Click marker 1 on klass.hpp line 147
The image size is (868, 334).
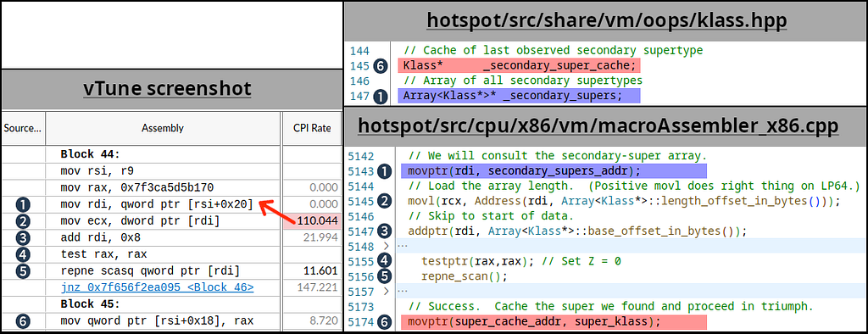[381, 96]
